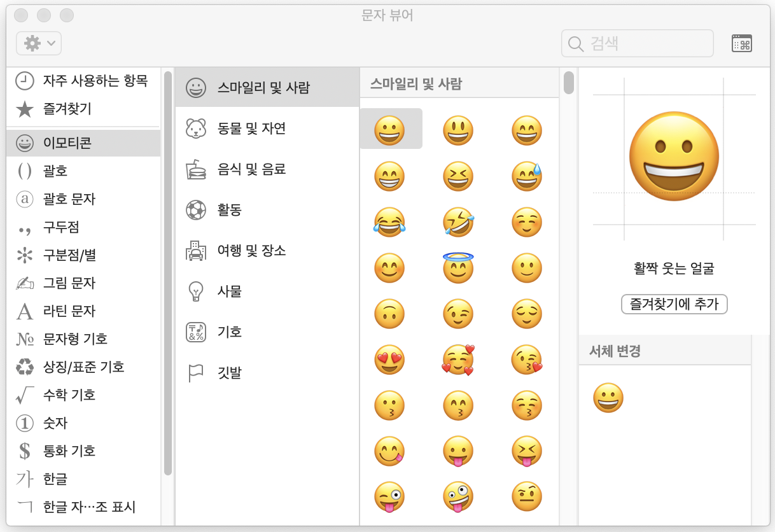Open 여행 및 장소 subcategory
The image size is (775, 532).
pyautogui.click(x=267, y=251)
